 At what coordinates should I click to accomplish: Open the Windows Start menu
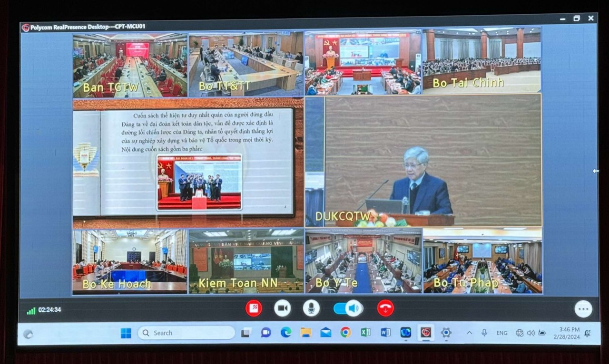point(126,333)
